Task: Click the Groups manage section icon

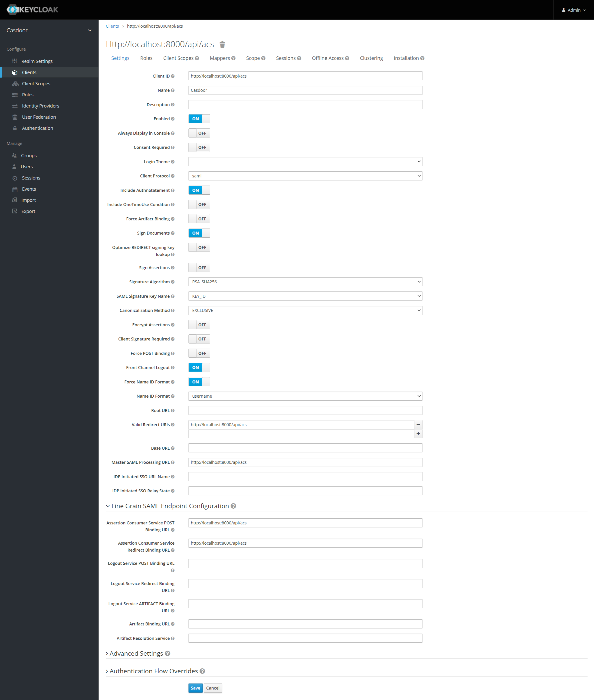Action: tap(15, 156)
